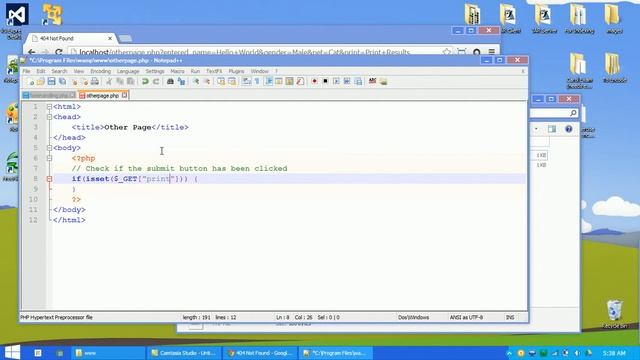Open Find with the binoculars icon
The height and width of the screenshot is (360, 640).
pos(170,82)
